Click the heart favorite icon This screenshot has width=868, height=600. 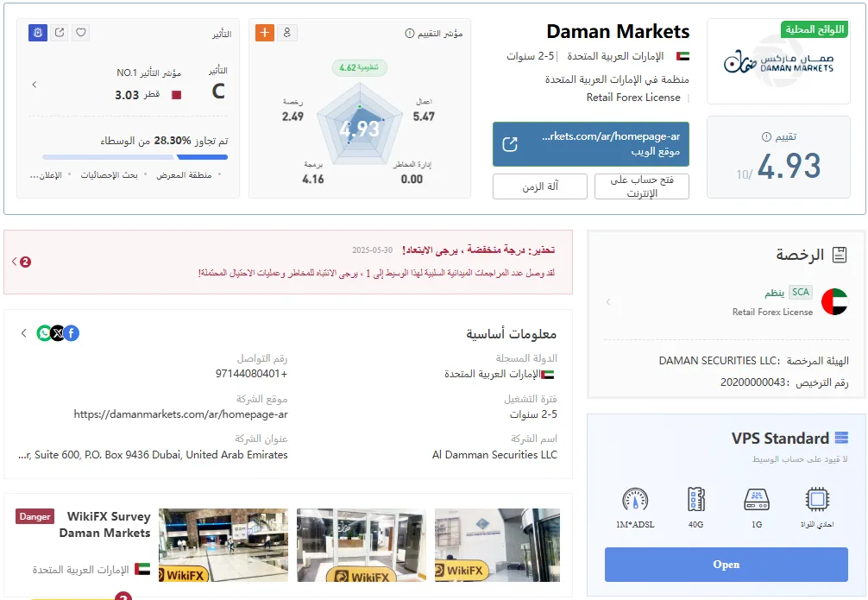tap(81, 33)
